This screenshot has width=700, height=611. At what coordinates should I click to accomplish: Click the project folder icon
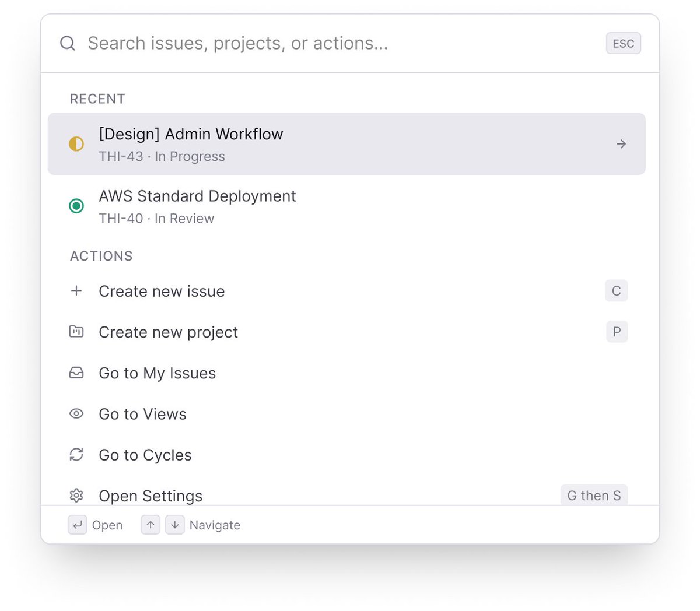pos(76,332)
